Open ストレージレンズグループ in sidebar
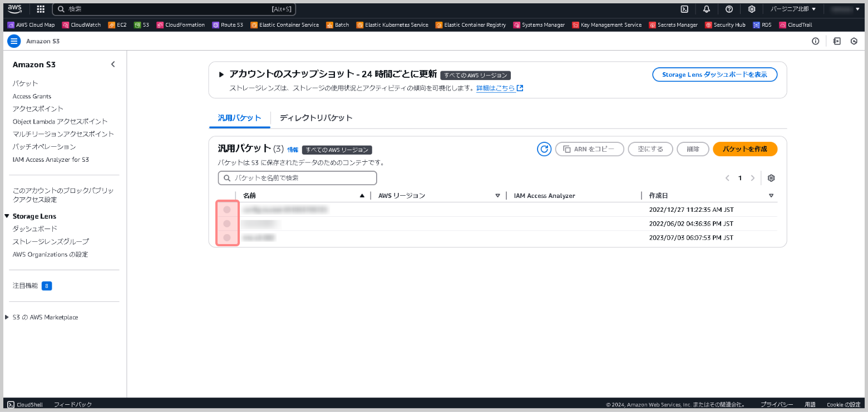 point(51,242)
